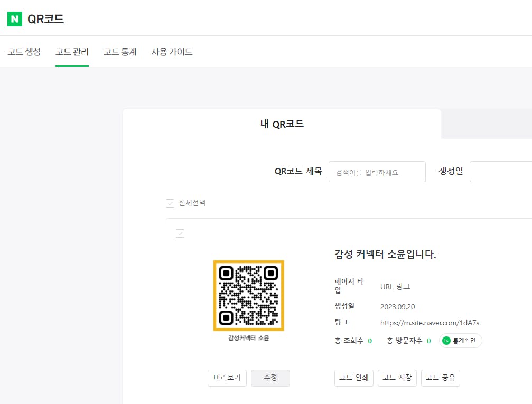Open the 사용 가이드 tab
Image resolution: width=532 pixels, height=404 pixels.
tap(172, 52)
